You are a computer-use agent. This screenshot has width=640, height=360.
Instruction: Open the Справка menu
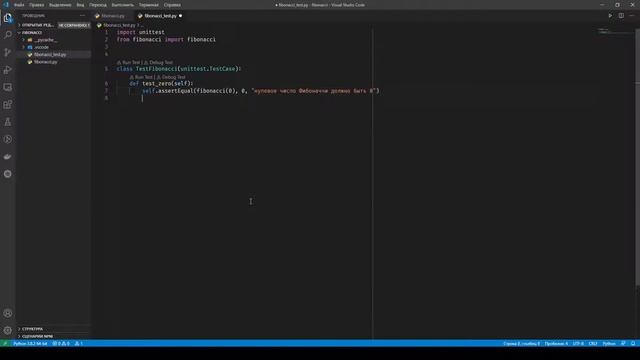172,5
